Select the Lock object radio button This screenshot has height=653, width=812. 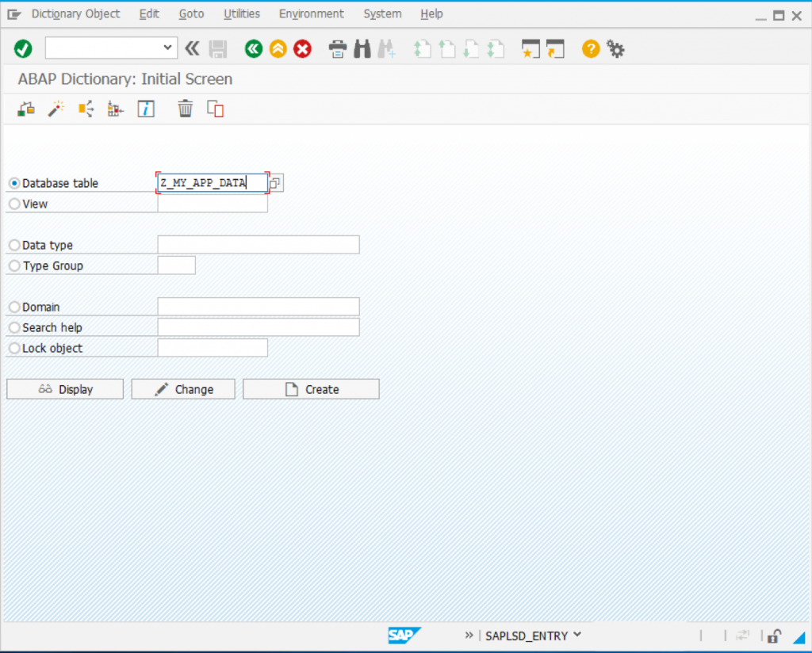(x=14, y=348)
